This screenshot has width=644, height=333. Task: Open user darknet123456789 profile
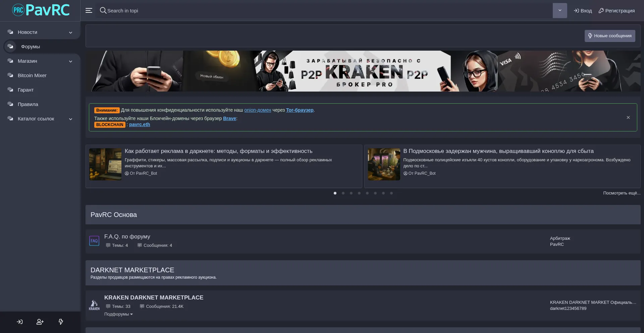click(568, 309)
